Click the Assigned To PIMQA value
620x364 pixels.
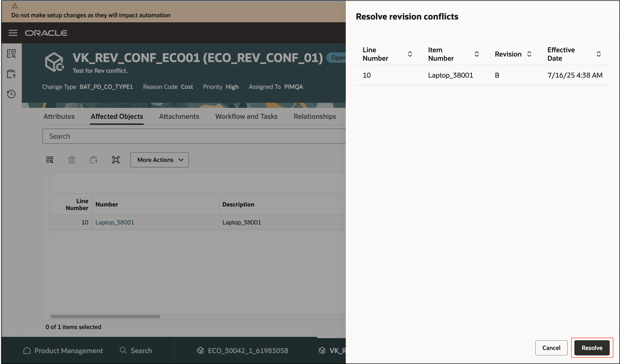293,87
